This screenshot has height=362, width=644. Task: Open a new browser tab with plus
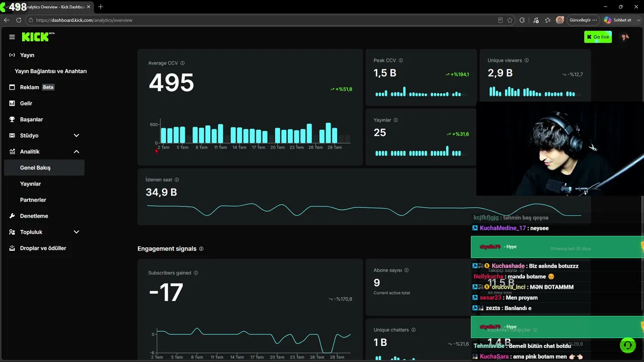point(101,7)
